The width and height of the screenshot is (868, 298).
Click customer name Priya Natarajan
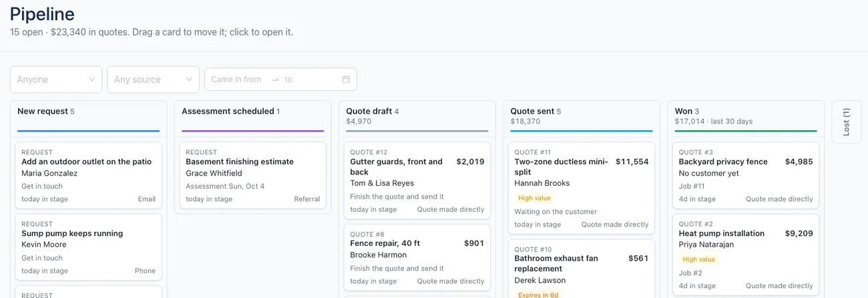(706, 245)
